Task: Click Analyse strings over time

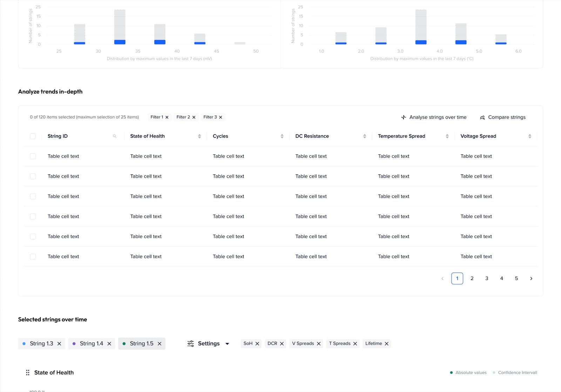Action: tap(434, 117)
